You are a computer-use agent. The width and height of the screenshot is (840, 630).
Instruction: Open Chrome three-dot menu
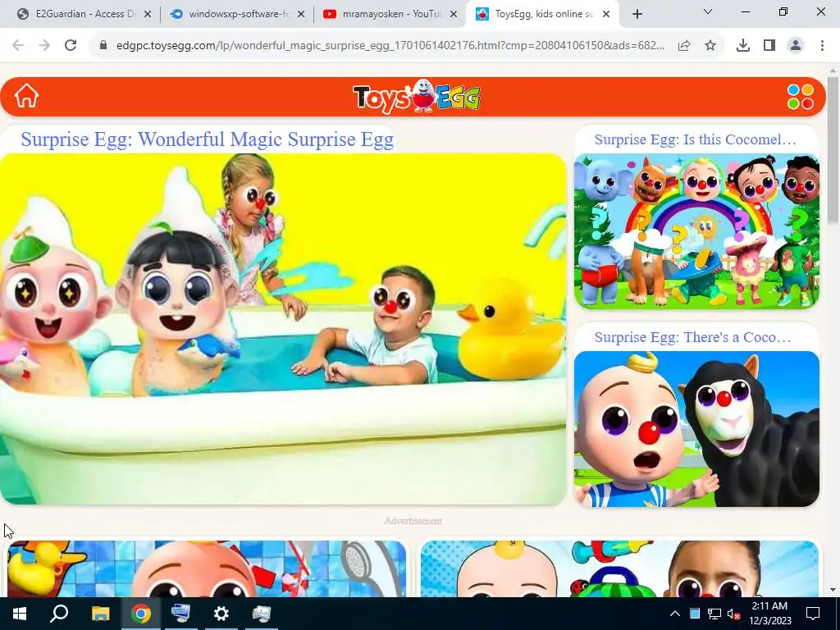point(822,46)
